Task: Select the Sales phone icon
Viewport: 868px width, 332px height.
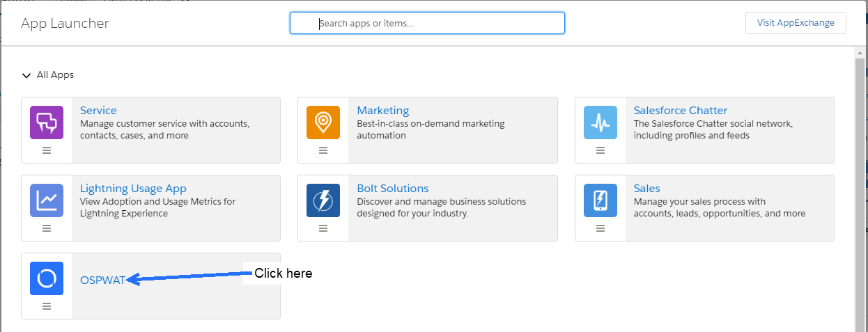Action: (x=600, y=200)
